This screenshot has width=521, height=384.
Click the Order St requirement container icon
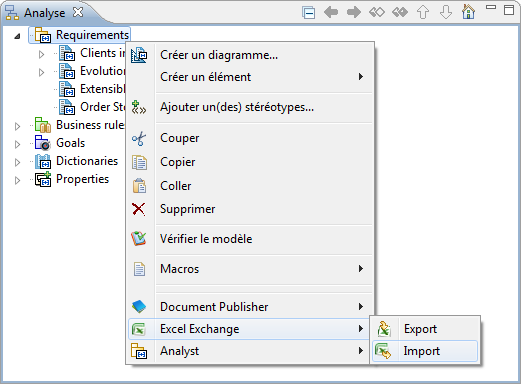67,107
